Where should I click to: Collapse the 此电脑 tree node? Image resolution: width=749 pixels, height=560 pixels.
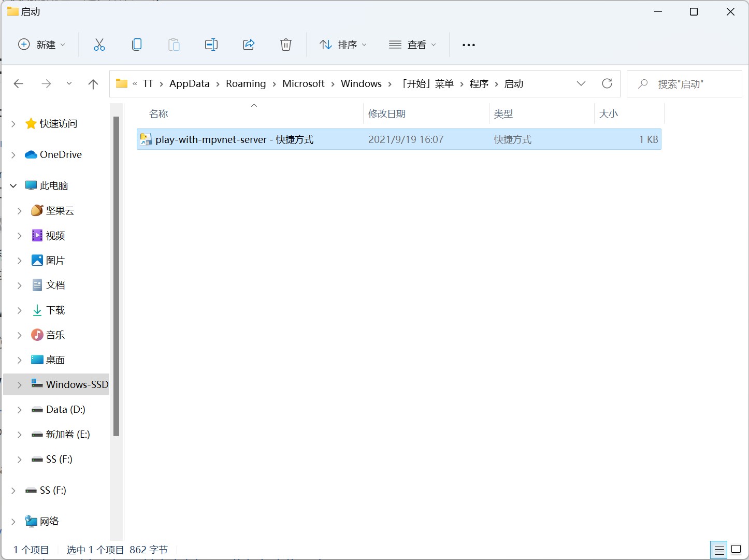click(x=13, y=185)
